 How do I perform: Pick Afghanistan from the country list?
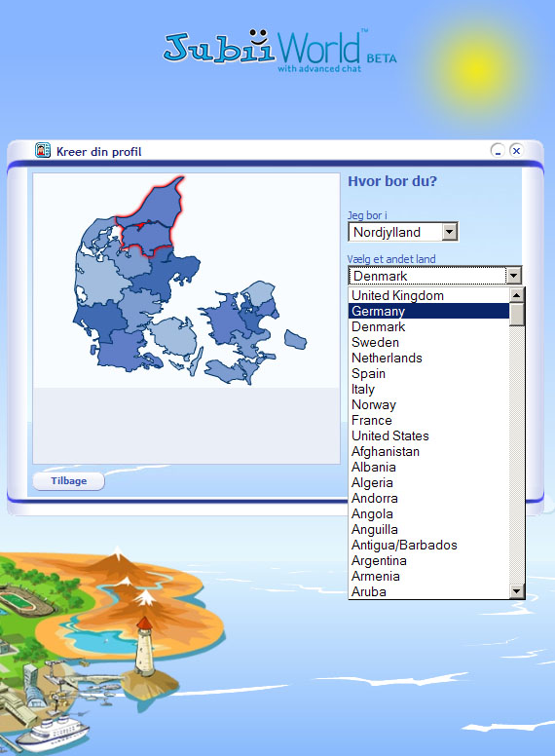pos(428,451)
